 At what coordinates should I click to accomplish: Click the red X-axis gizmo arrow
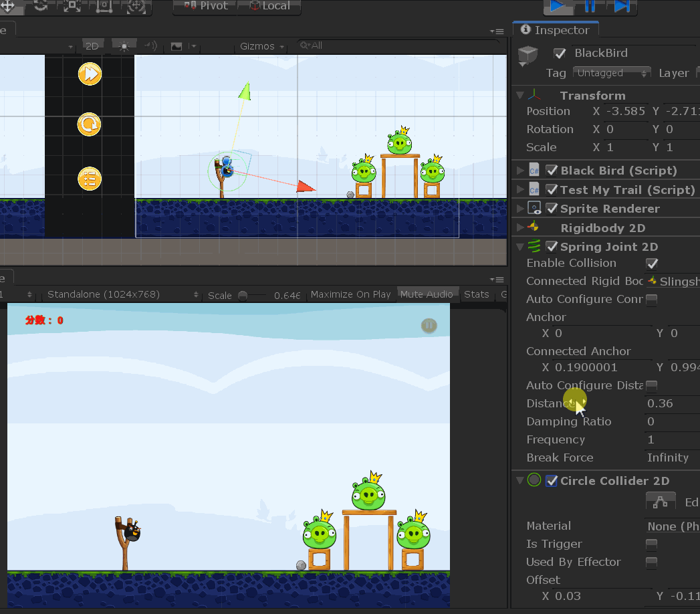click(306, 187)
